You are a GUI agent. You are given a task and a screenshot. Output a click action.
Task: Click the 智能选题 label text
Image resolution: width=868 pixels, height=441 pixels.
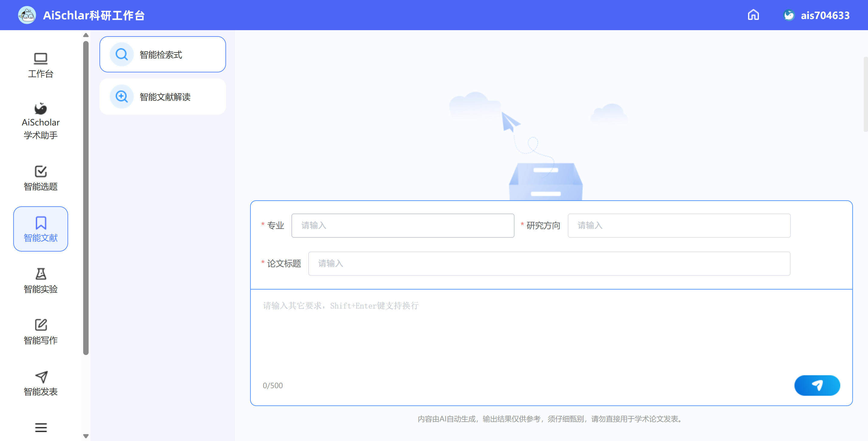[40, 186]
